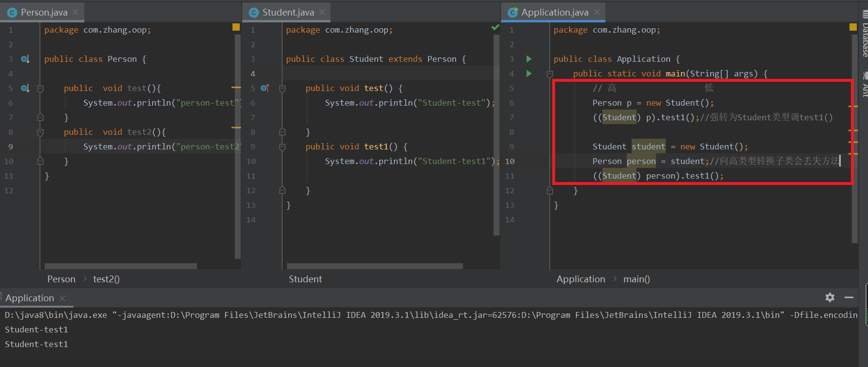This screenshot has width=868, height=367.
Task: Click println("person-test2") line in Person.java
Action: [x=162, y=147]
